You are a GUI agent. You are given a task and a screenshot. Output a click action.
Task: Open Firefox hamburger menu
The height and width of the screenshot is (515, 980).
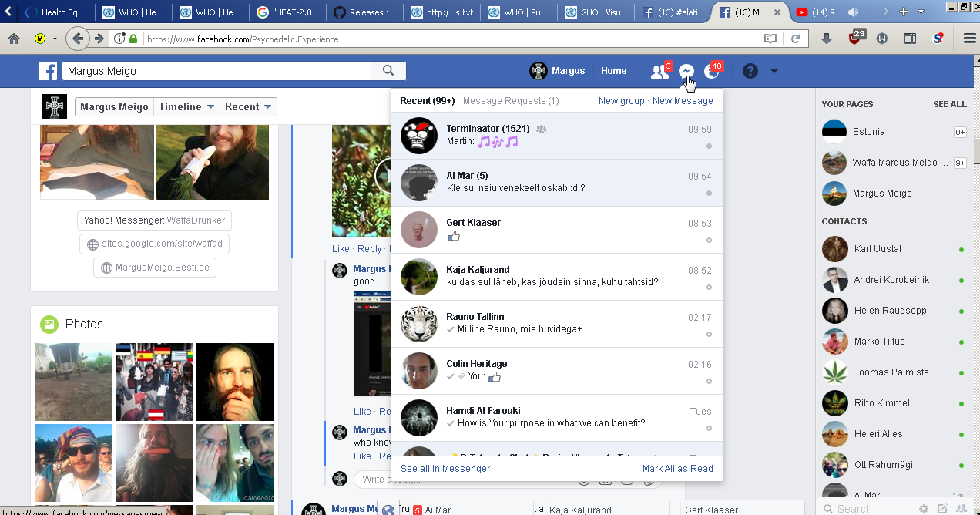click(x=969, y=39)
